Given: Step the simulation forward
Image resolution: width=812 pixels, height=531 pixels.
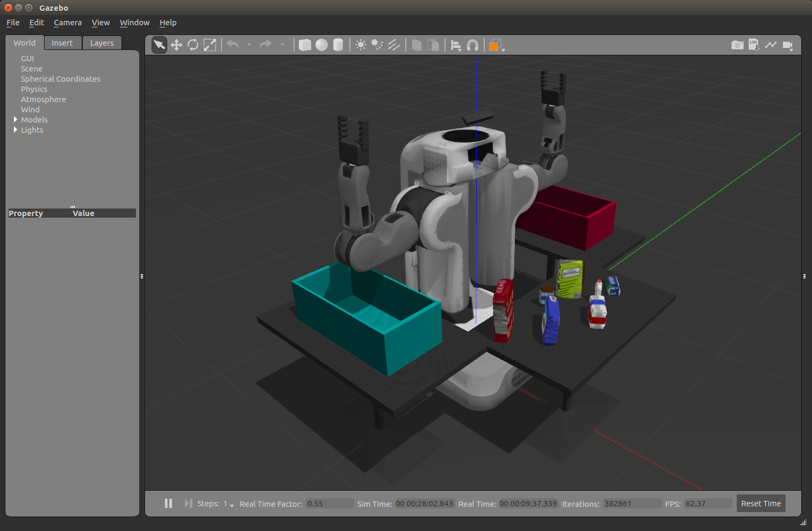Looking at the screenshot, I should tap(188, 504).
